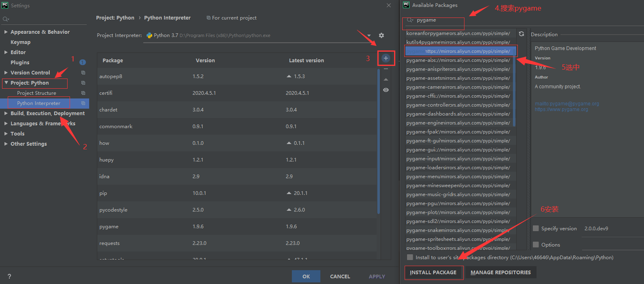Expand the Languages & Frameworks section
The width and height of the screenshot is (644, 284).
6,123
